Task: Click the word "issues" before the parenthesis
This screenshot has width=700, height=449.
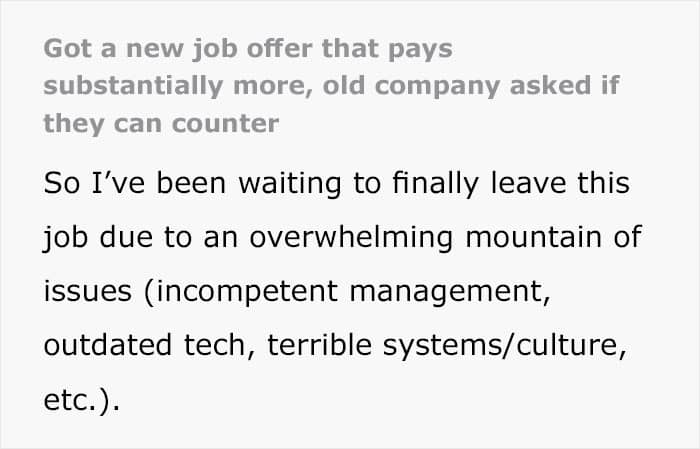Action: [x=87, y=291]
